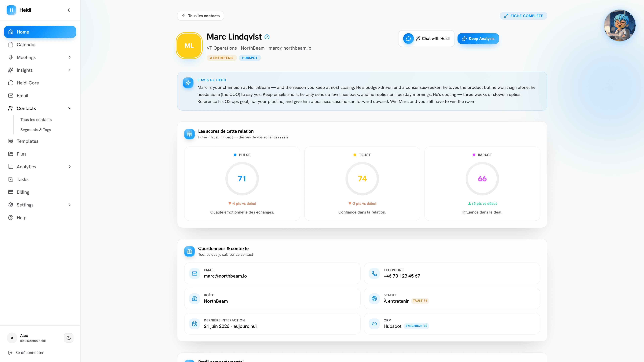The width and height of the screenshot is (644, 362).
Task: Click the NorthBeam company value
Action: tap(216, 301)
